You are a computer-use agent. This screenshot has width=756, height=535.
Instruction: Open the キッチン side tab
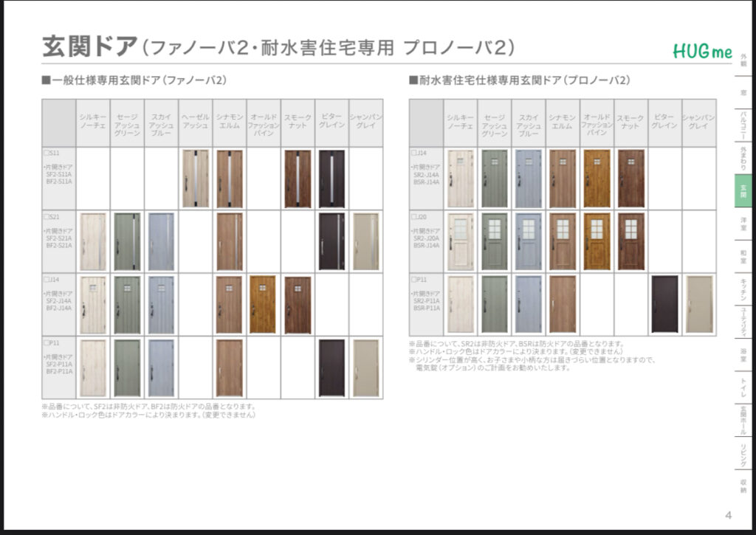(x=743, y=290)
